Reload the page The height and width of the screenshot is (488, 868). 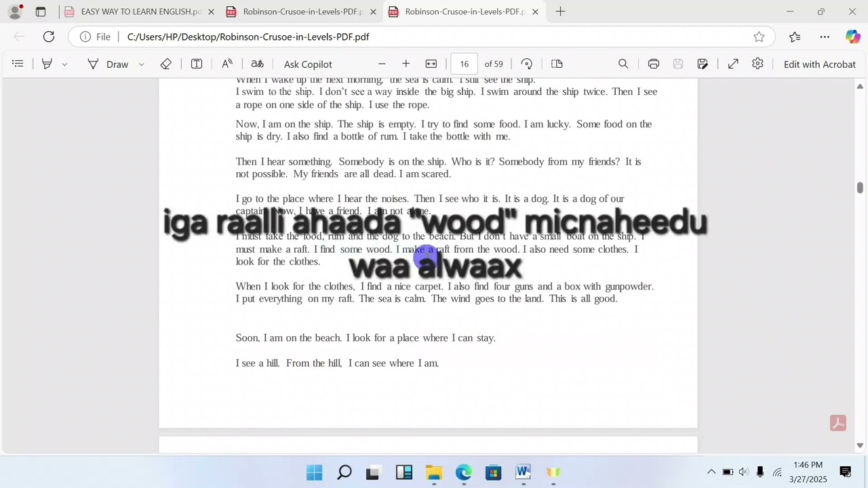[49, 37]
